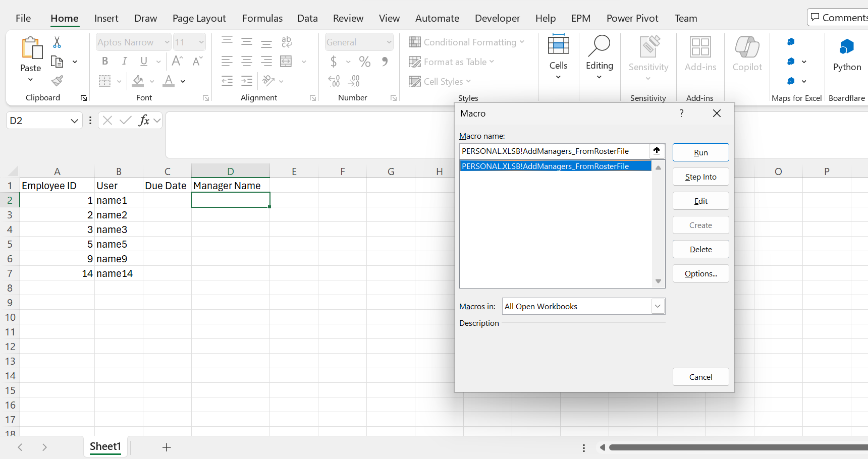Click the Macro name input field

554,151
